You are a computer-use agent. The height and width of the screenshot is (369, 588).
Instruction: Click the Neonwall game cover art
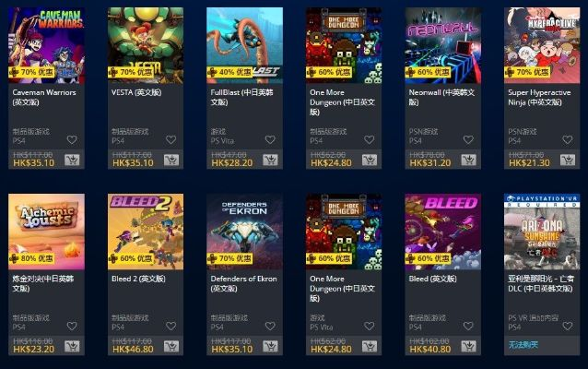(x=443, y=45)
